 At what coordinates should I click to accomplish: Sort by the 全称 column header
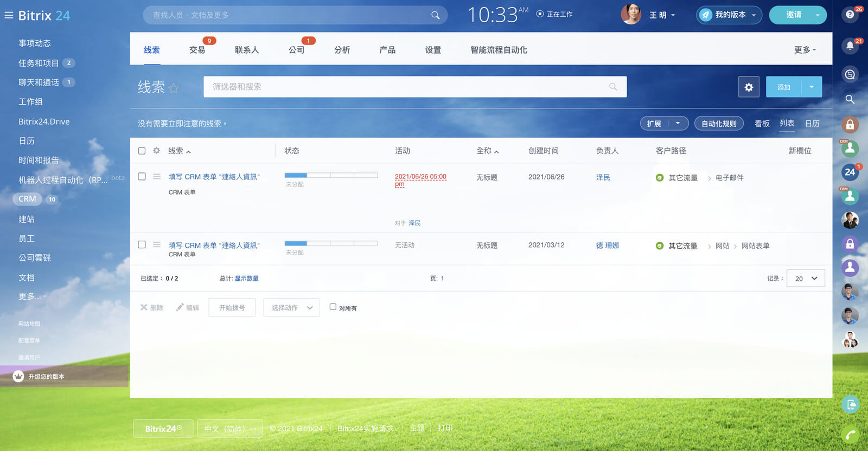487,151
